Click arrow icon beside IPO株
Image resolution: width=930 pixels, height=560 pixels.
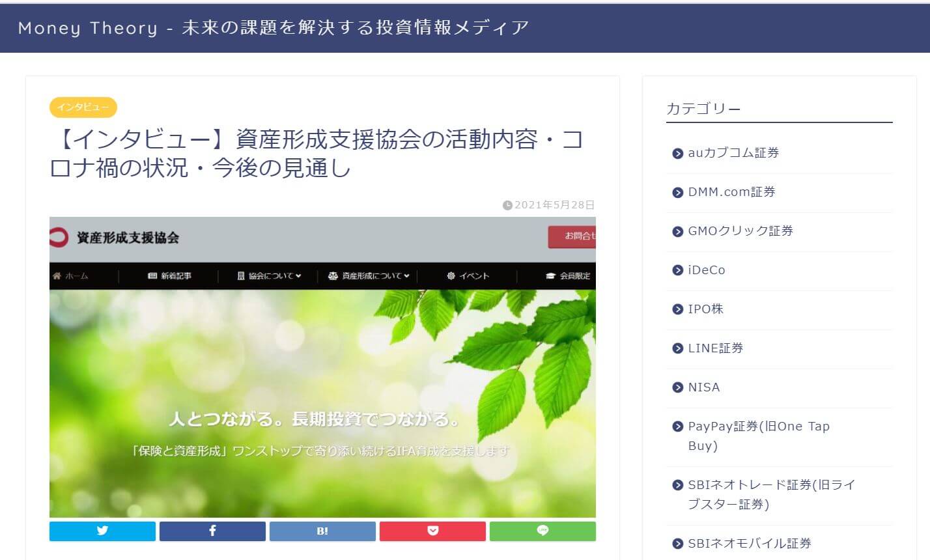pyautogui.click(x=677, y=310)
